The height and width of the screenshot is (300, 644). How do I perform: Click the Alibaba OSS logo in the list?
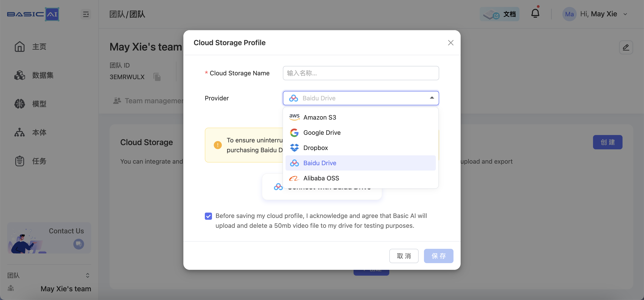point(294,178)
